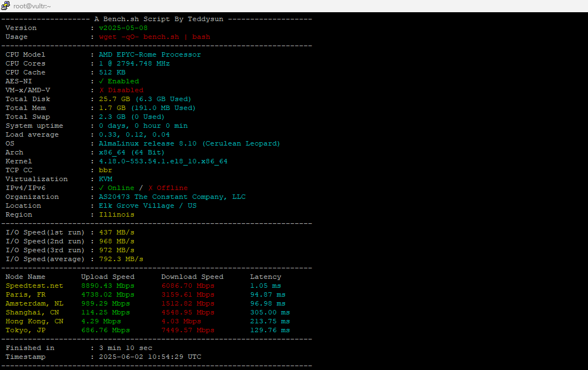Click Amsterdam download speed "1512.82 Mbps"

(188, 304)
